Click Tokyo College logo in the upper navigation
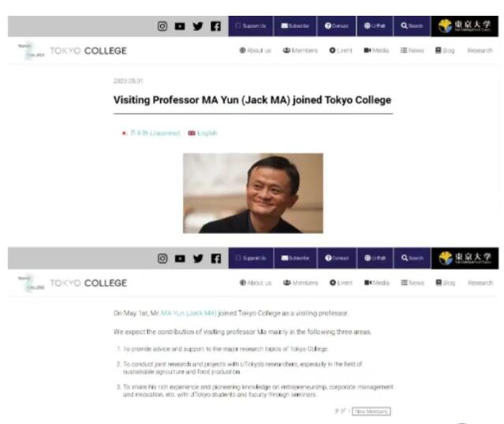 click(x=73, y=51)
